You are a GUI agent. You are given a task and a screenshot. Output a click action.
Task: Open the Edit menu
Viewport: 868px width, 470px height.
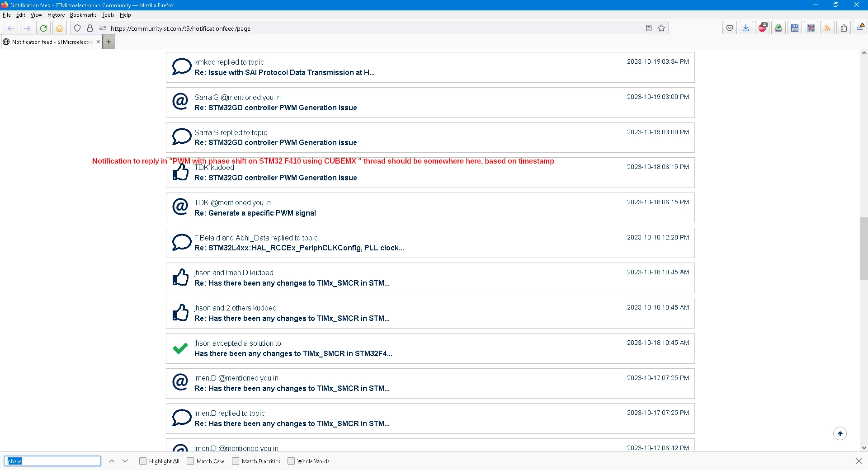point(21,15)
